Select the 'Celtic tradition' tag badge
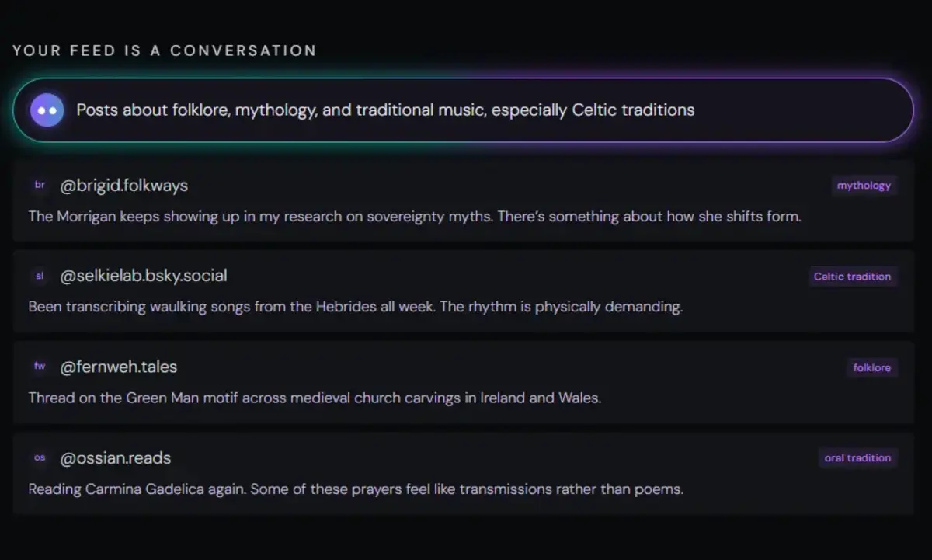 (x=852, y=277)
